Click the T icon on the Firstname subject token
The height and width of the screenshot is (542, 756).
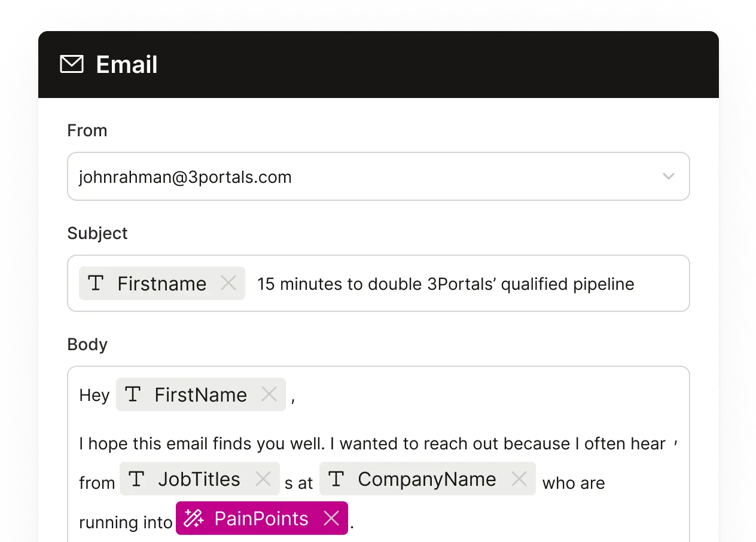coord(96,284)
